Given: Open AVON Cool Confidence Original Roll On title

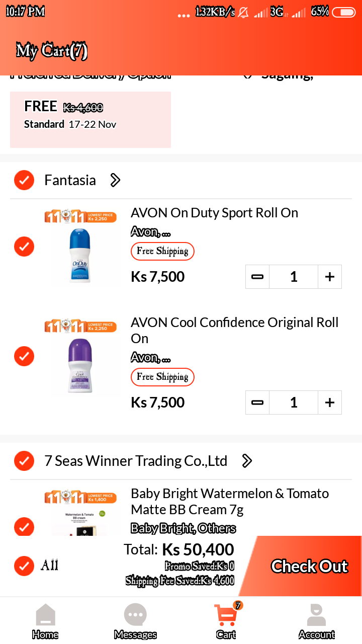Looking at the screenshot, I should (x=234, y=330).
